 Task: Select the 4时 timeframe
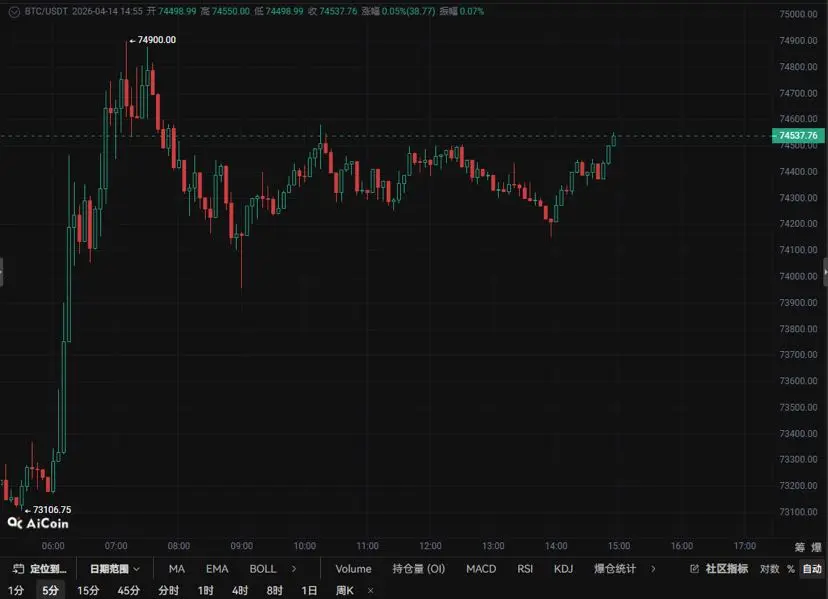click(x=240, y=590)
